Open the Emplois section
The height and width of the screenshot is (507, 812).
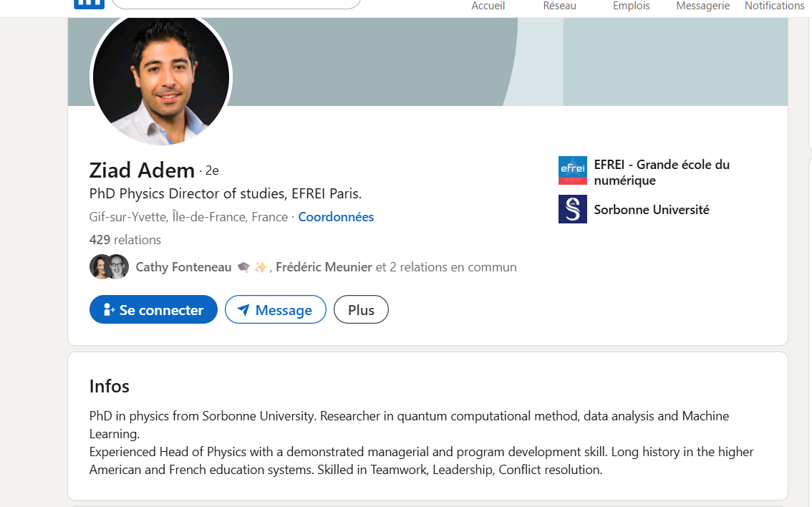tap(631, 6)
